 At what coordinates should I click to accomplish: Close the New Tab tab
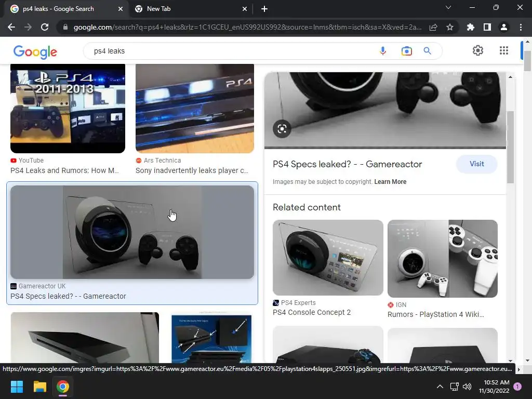(x=245, y=9)
